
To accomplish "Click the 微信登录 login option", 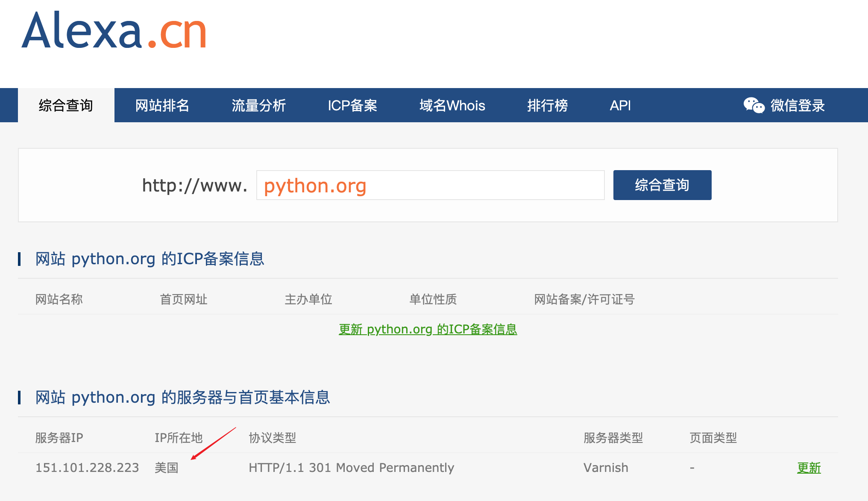I will click(797, 105).
